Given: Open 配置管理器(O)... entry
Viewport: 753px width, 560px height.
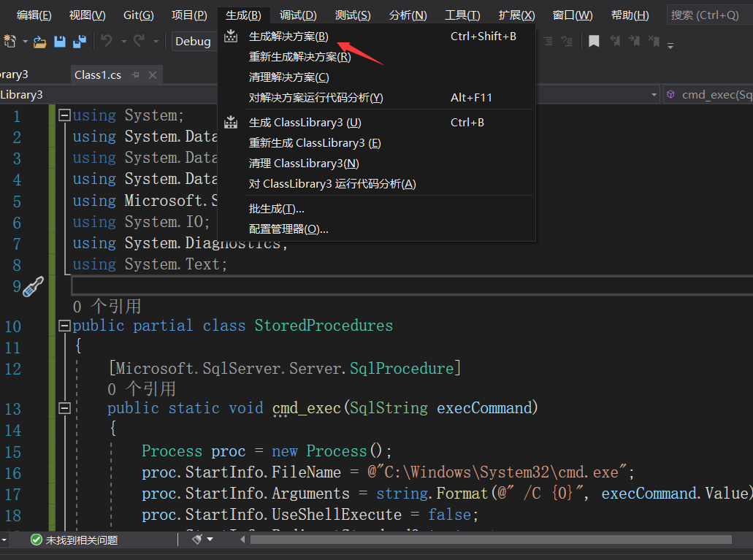Looking at the screenshot, I should 377,229.
